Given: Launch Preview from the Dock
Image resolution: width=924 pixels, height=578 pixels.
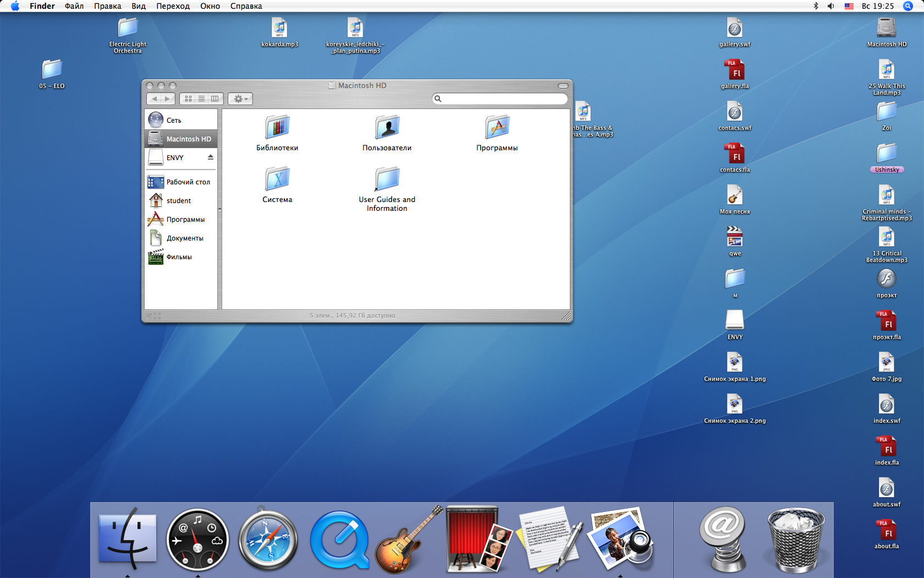Looking at the screenshot, I should tap(620, 539).
